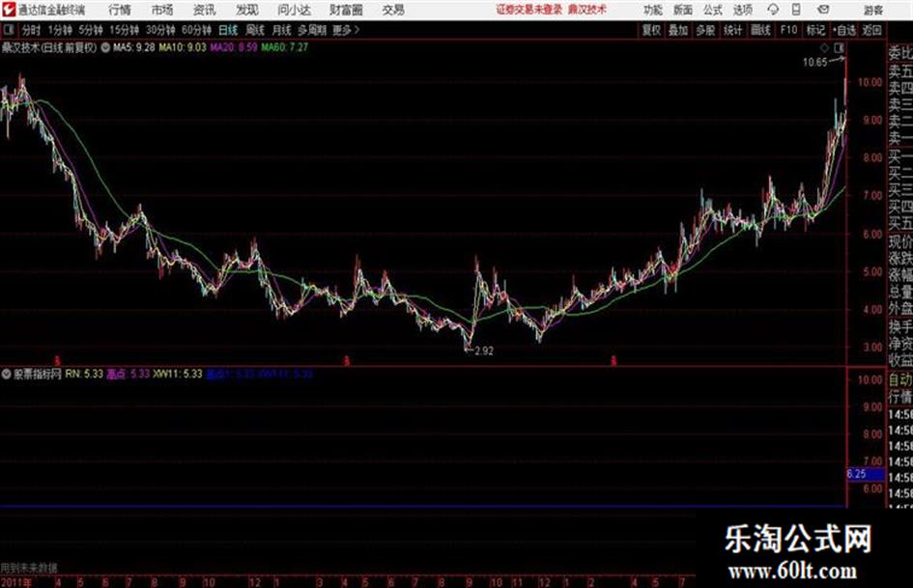
Task: Open the 发现 menu
Action: tap(247, 10)
